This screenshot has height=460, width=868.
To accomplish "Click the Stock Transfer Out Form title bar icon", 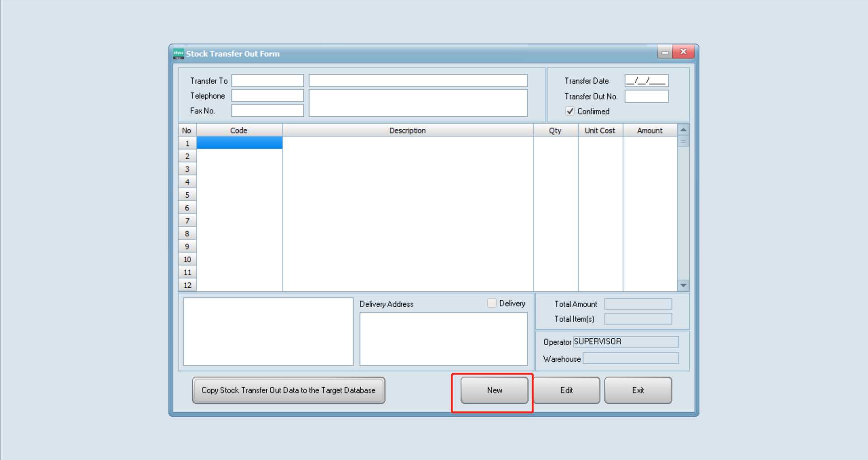I will 178,53.
